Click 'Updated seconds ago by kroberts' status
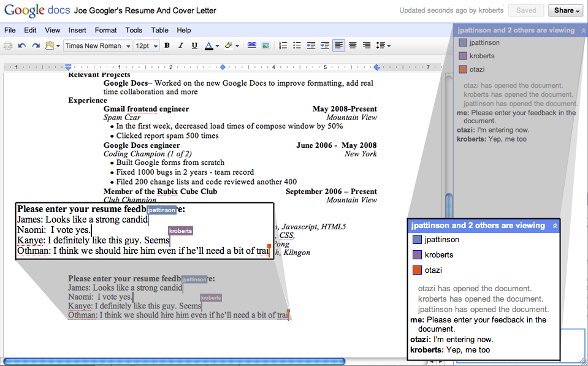 (x=451, y=10)
